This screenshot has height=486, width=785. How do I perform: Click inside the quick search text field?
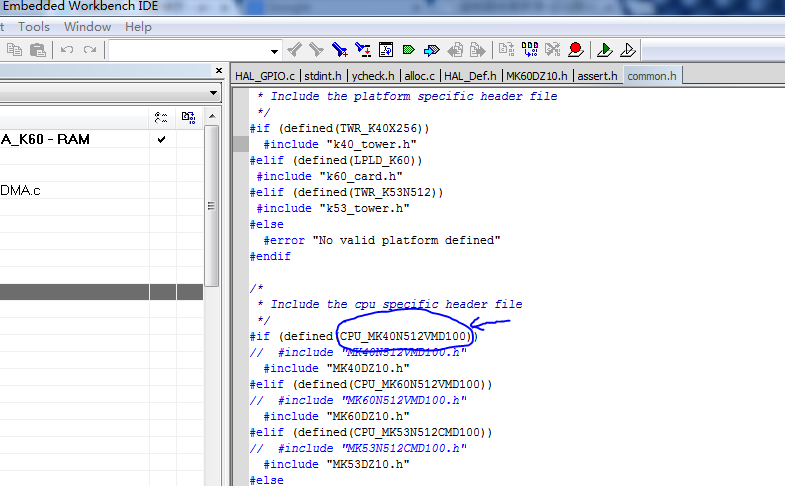189,51
